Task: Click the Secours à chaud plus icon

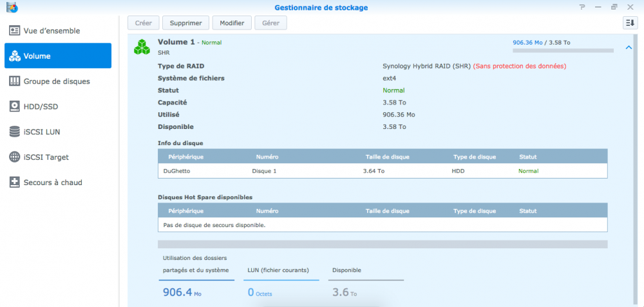Action: tap(15, 183)
